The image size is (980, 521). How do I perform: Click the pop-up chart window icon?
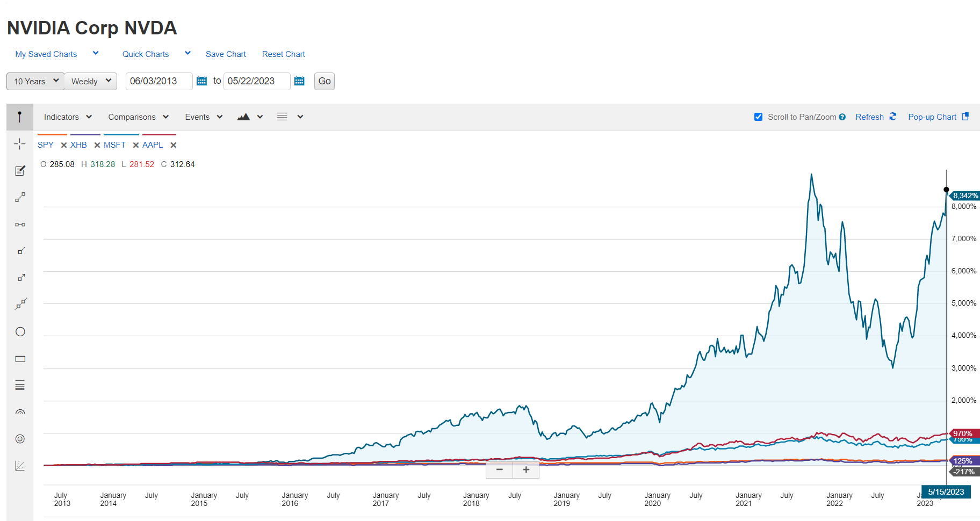(965, 117)
